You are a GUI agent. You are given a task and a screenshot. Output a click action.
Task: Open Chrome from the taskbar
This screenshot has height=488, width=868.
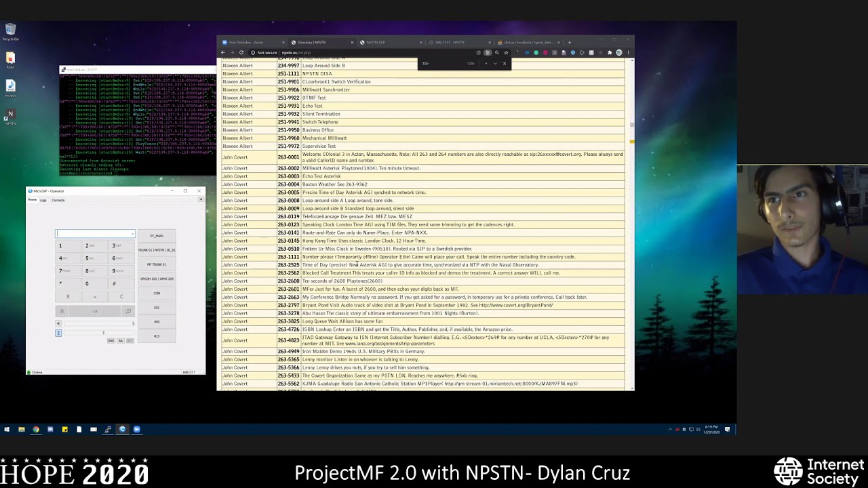pos(36,429)
